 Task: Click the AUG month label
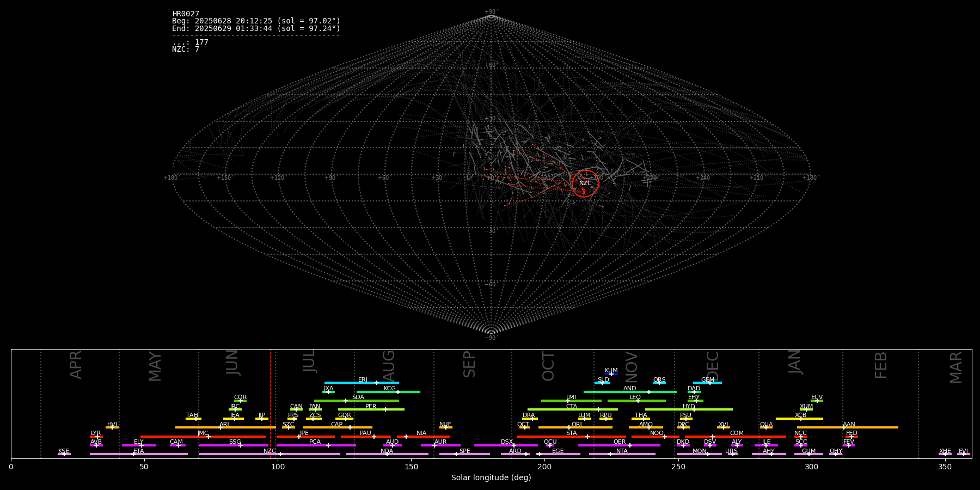(x=389, y=366)
